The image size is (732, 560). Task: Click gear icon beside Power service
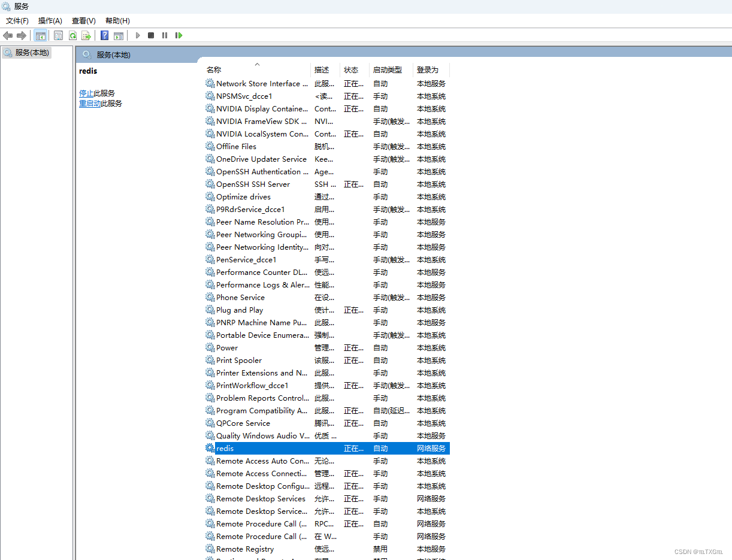pyautogui.click(x=210, y=347)
